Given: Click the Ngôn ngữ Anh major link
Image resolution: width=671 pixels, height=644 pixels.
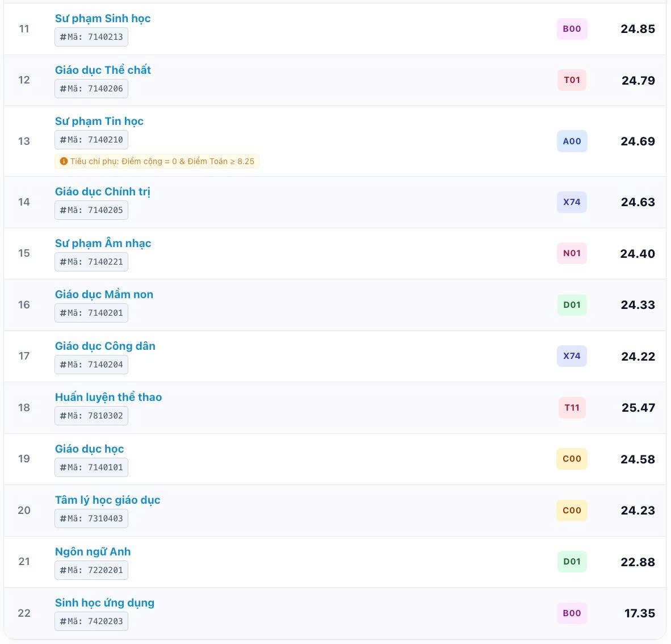Looking at the screenshot, I should (x=93, y=551).
